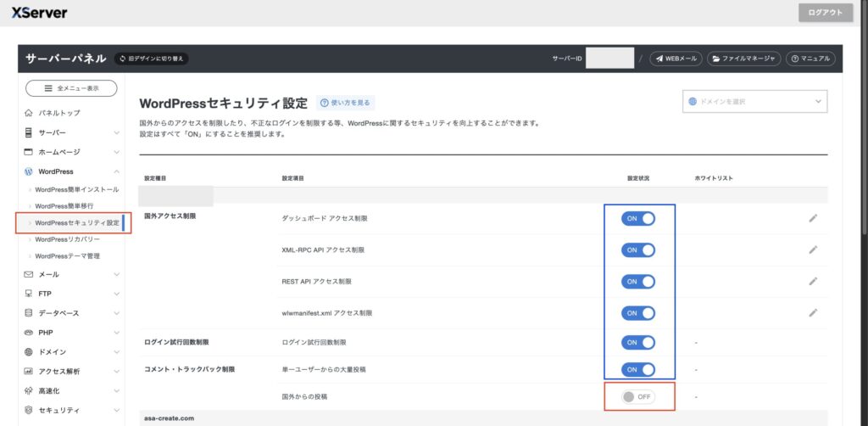The width and height of the screenshot is (868, 426).
Task: Click the envelope icon beside メール
Action: (x=29, y=274)
